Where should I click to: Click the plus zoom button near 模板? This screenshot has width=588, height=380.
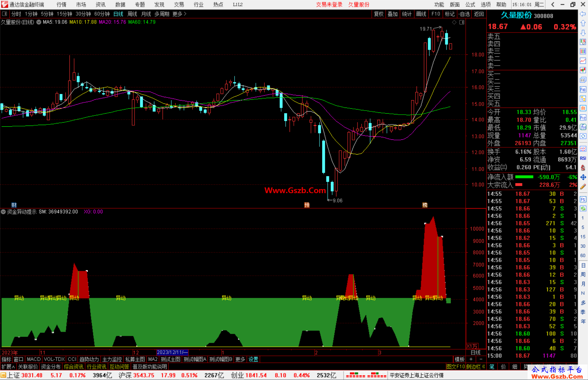coord(471,359)
